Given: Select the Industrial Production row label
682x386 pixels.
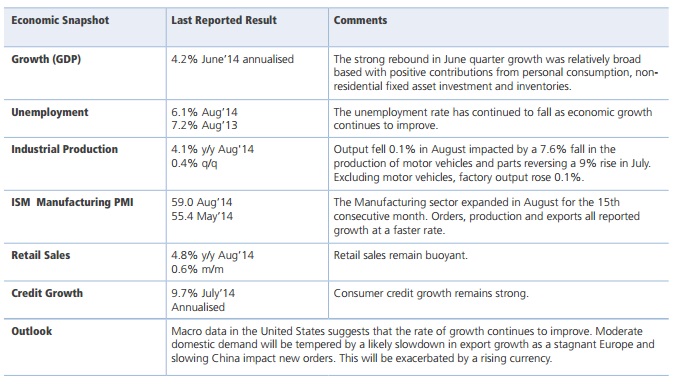Looking at the screenshot, I should click(x=64, y=149).
